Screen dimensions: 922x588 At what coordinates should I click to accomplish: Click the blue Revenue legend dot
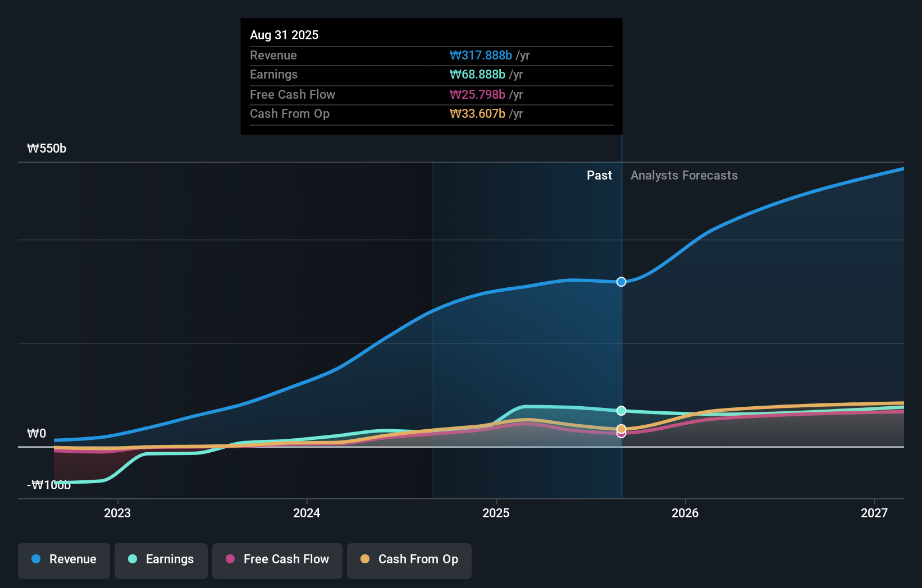click(35, 559)
